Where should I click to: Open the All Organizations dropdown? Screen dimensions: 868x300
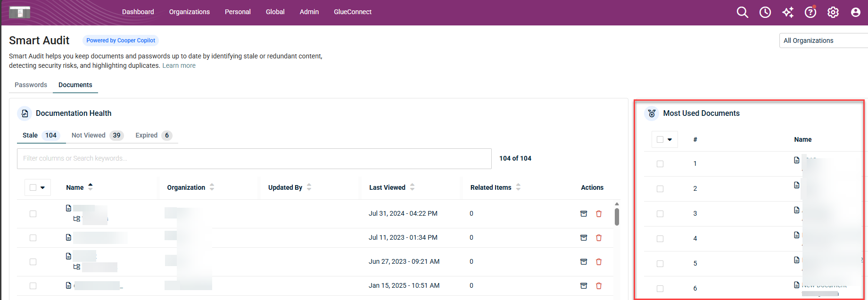[x=823, y=41]
